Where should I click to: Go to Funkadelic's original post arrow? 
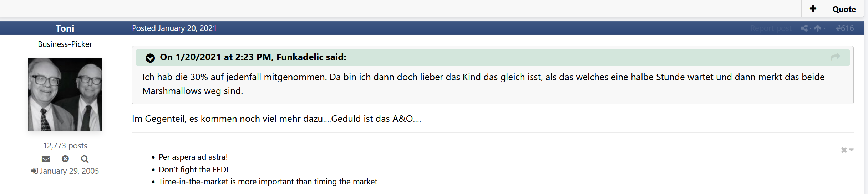tap(835, 57)
